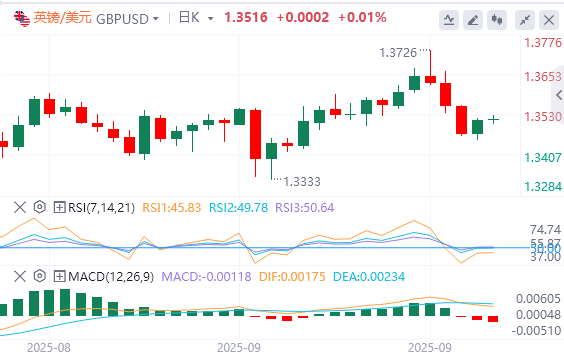This screenshot has height=361, width=564.
Task: Click the 1.3333 low price marker
Action: coord(302,182)
